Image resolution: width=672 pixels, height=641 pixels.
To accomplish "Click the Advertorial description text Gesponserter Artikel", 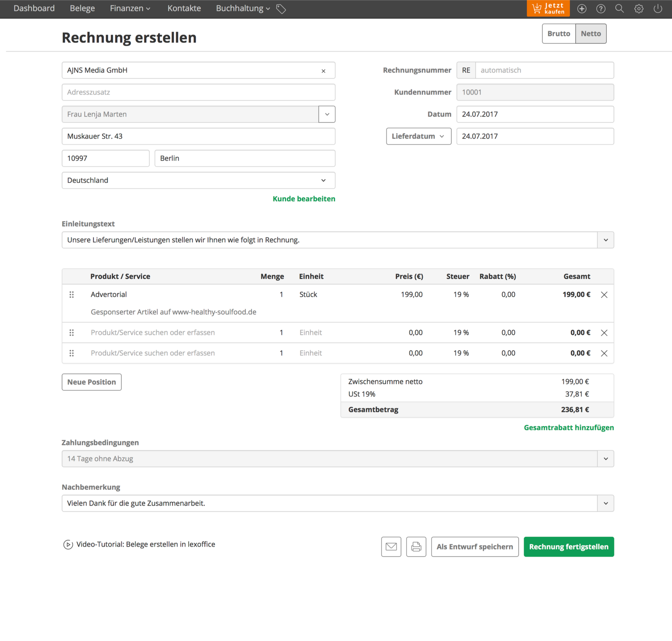I will pyautogui.click(x=173, y=312).
